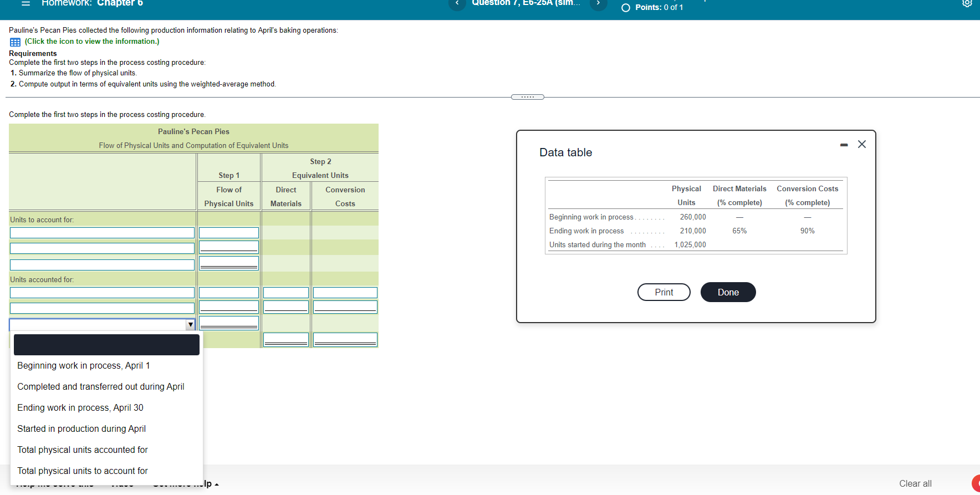Click the Homework: Chapter 6 title

[92, 3]
